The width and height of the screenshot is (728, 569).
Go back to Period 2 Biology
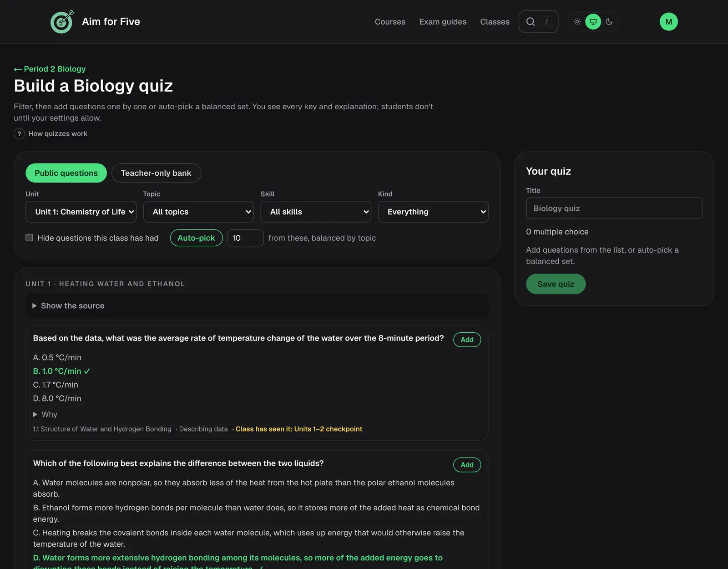pos(50,69)
